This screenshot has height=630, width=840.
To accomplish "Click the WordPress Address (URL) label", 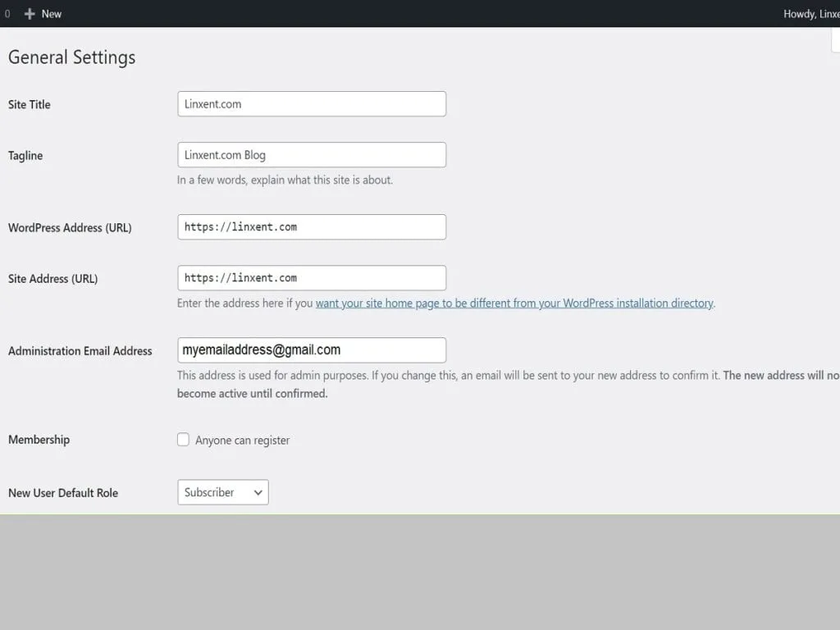I will point(70,228).
